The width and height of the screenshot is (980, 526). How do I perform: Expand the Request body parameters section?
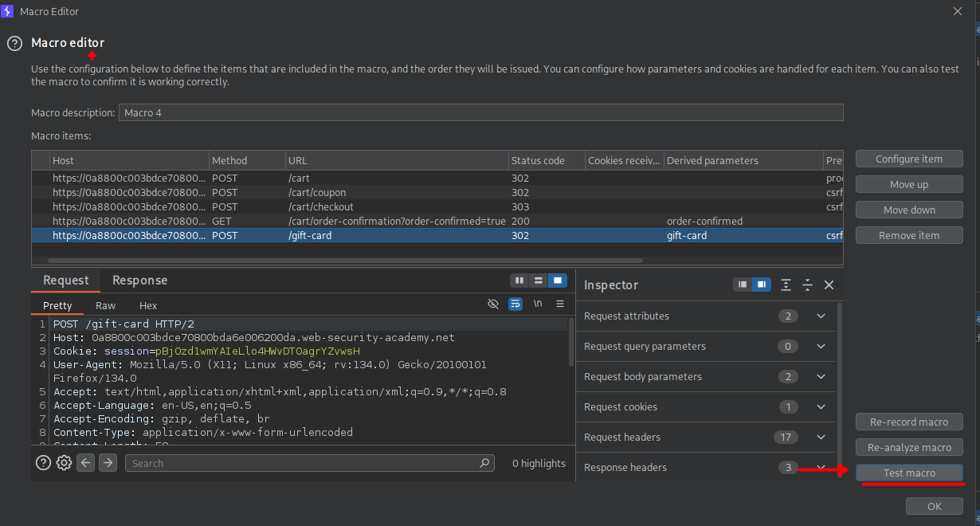(821, 377)
